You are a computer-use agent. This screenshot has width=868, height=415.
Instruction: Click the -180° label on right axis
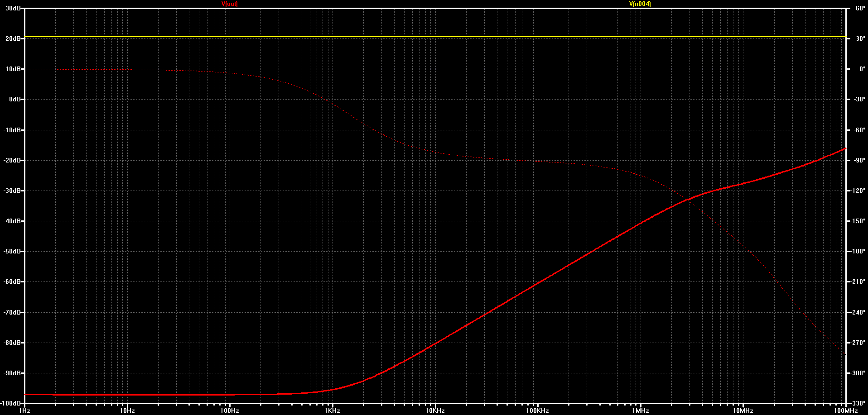point(858,251)
